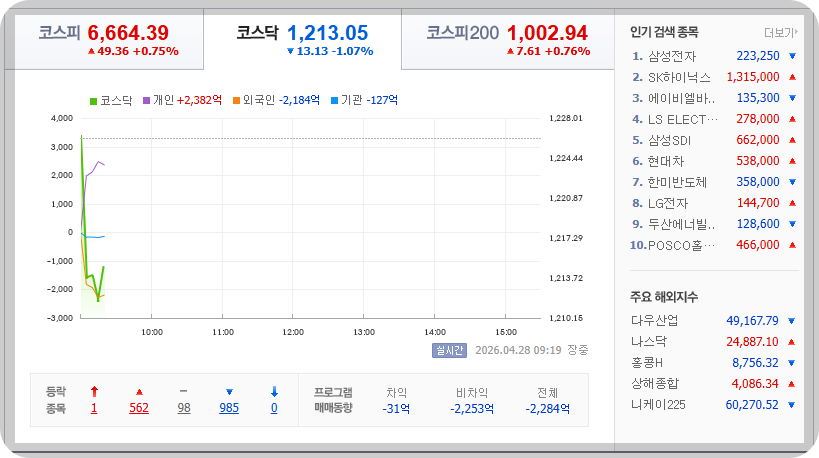Click the red upper-limit arrow icon
Screen dimensions: 819x458
[94, 392]
